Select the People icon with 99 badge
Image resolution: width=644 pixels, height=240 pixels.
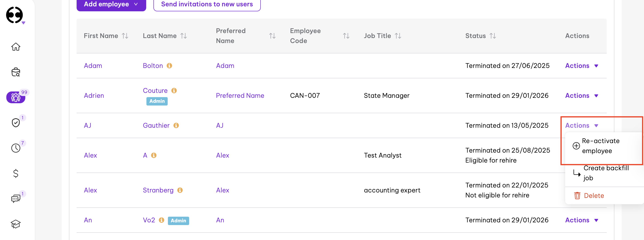16,97
